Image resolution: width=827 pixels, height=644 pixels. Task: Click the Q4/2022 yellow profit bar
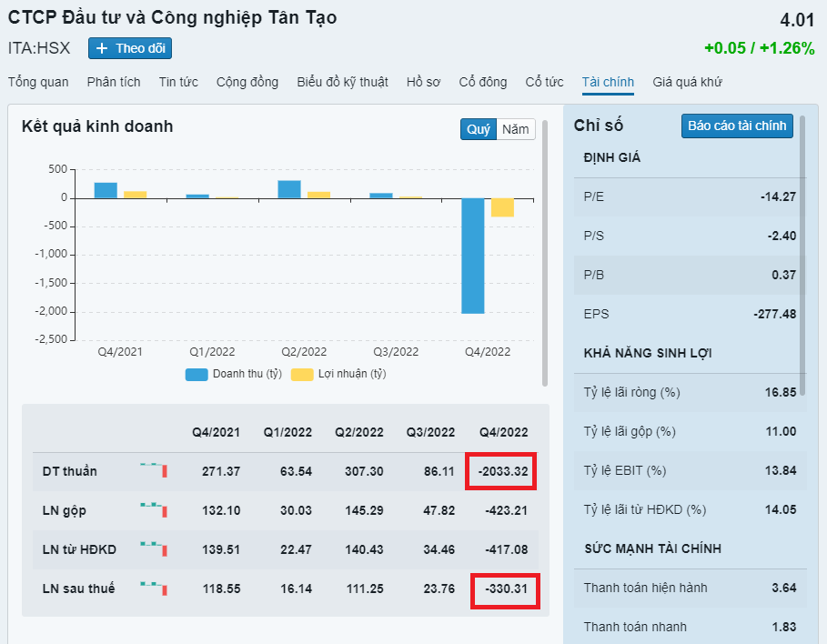coord(502,207)
